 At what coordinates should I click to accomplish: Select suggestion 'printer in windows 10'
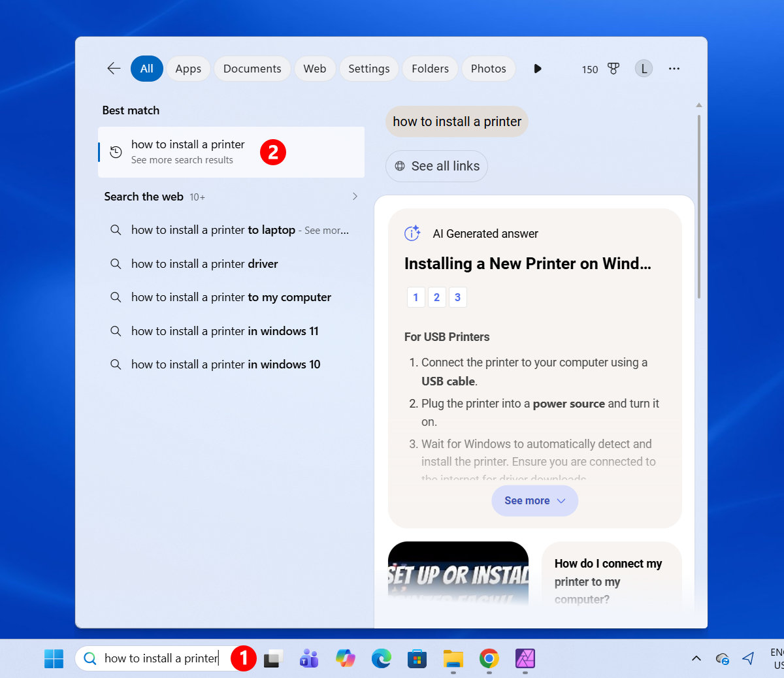click(x=231, y=364)
